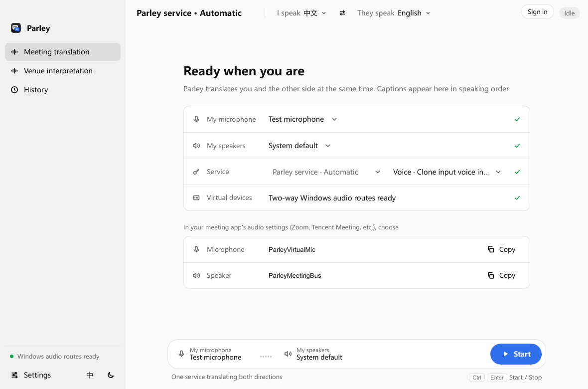Click the Parley app logo icon
Image resolution: width=588 pixels, height=389 pixels.
tap(16, 28)
